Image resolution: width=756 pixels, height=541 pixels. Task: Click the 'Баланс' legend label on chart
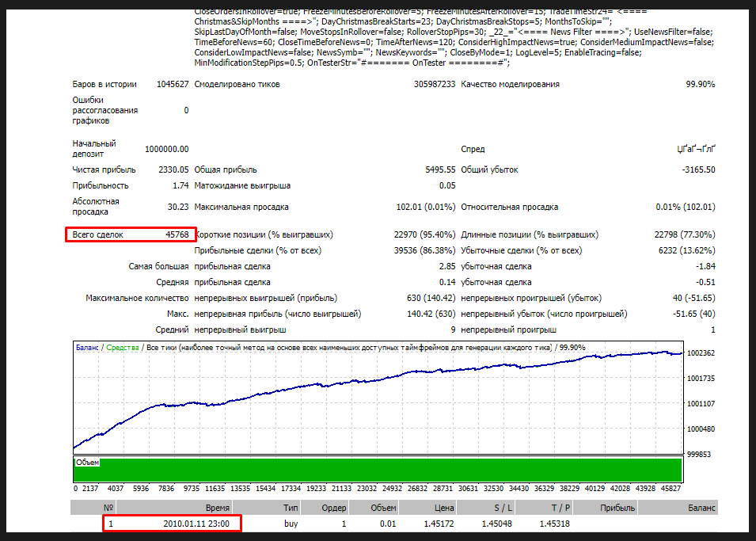[87, 348]
